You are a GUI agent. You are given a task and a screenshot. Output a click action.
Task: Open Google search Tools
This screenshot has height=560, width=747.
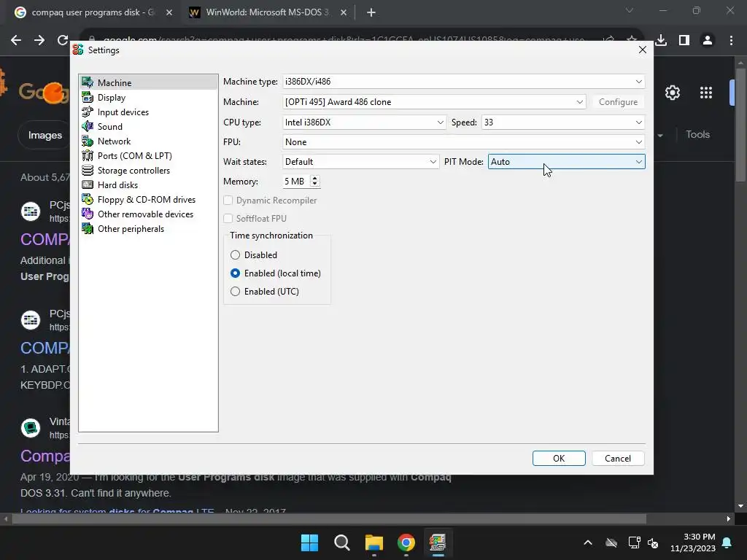point(697,135)
